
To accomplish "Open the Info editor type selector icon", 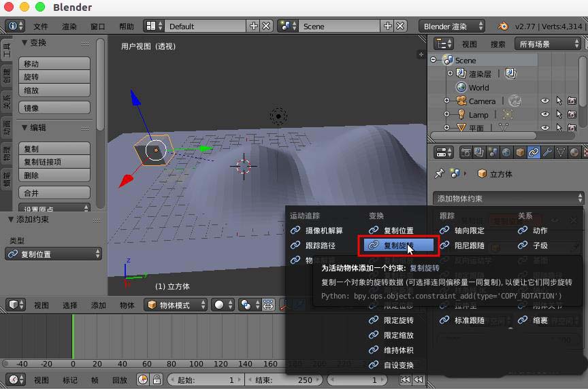I will pos(16,26).
